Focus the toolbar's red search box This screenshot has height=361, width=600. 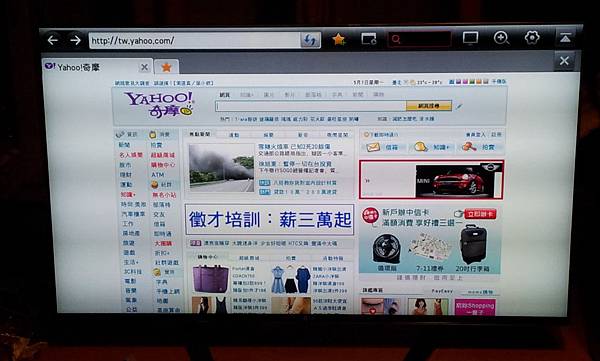click(420, 39)
